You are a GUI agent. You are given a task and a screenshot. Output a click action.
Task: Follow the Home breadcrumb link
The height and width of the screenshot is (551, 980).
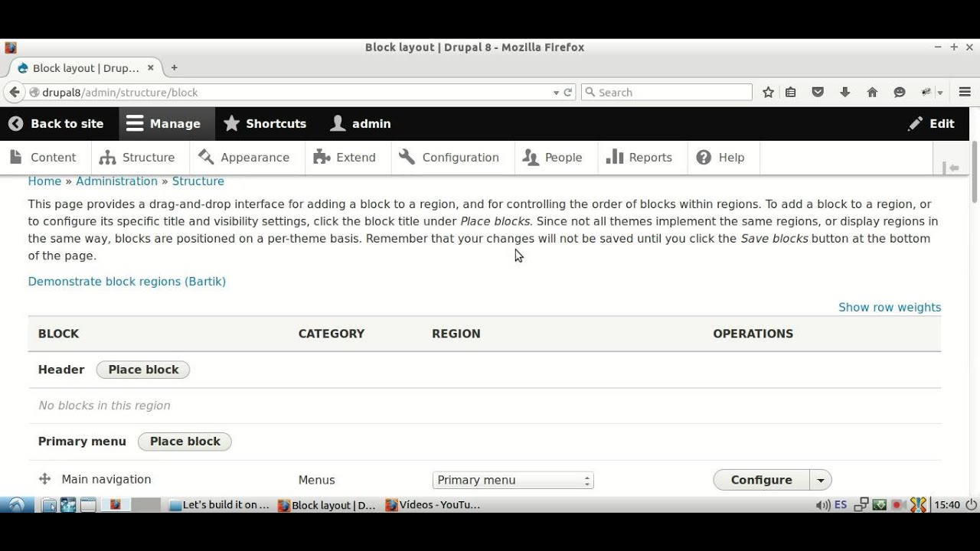click(x=44, y=181)
